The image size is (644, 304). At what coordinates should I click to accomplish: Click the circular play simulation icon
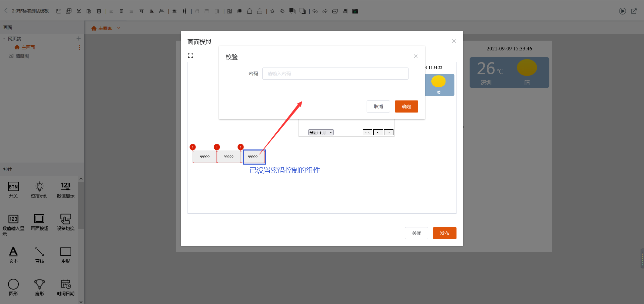tap(623, 11)
